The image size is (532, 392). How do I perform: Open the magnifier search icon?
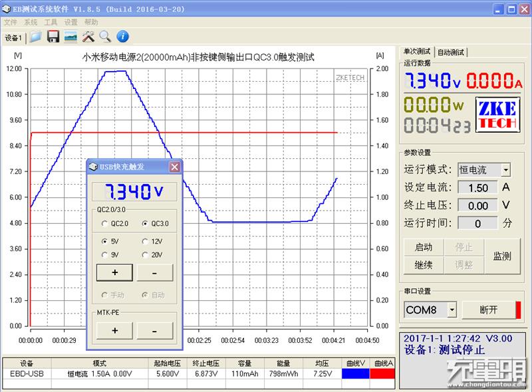pos(105,37)
